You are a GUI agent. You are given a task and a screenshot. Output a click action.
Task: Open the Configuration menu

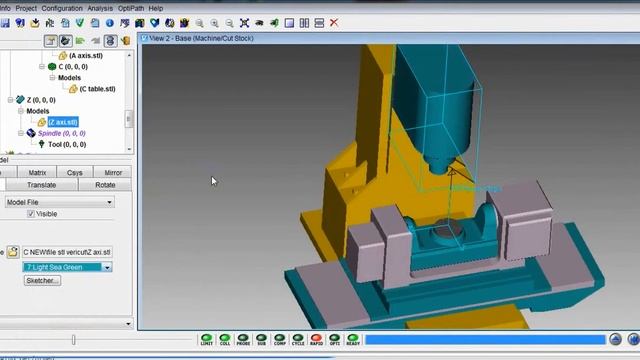pos(62,8)
